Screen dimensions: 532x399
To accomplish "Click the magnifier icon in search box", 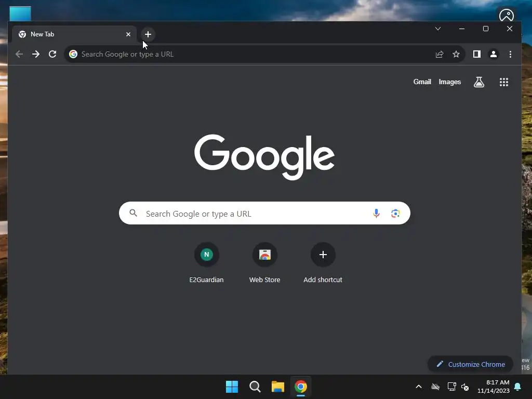I will click(x=134, y=213).
